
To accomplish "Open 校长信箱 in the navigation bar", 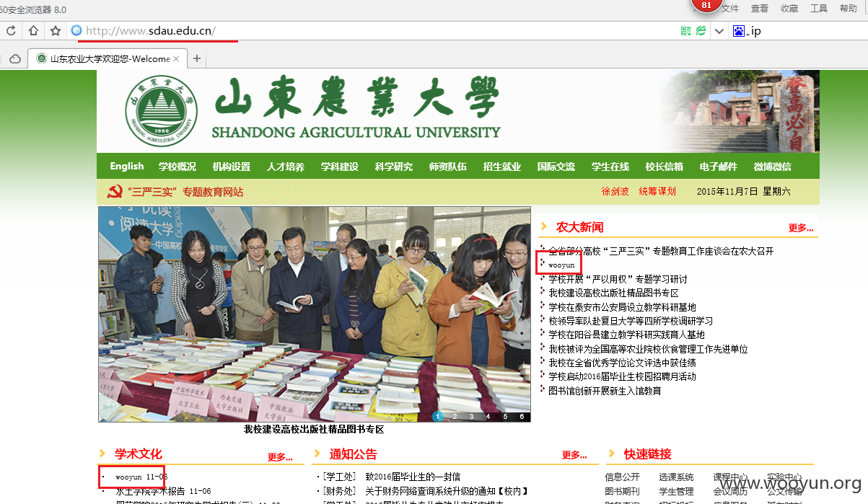I will click(x=665, y=167).
